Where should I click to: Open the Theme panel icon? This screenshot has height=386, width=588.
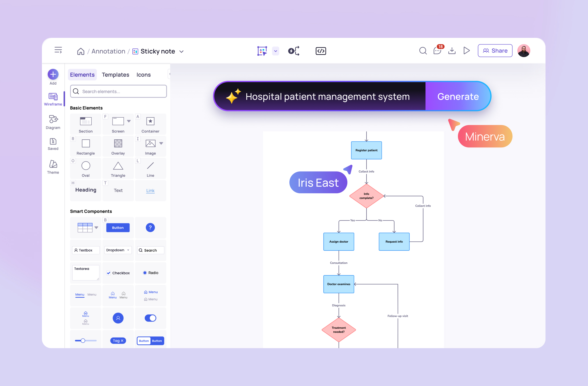[x=53, y=166]
